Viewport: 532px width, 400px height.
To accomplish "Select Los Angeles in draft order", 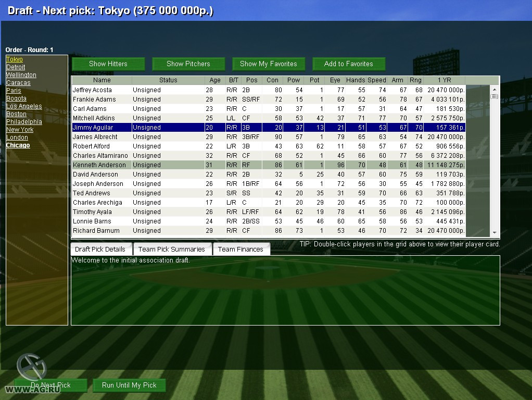I will point(24,106).
